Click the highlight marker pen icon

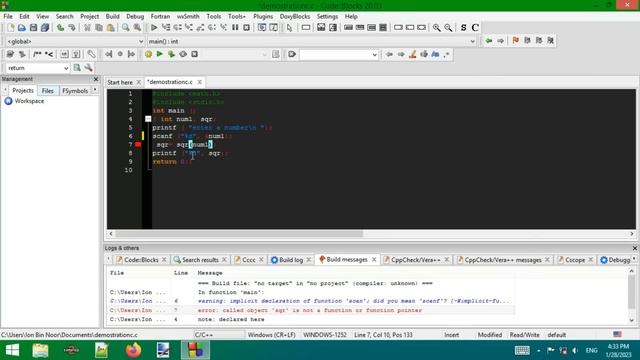[413, 54]
